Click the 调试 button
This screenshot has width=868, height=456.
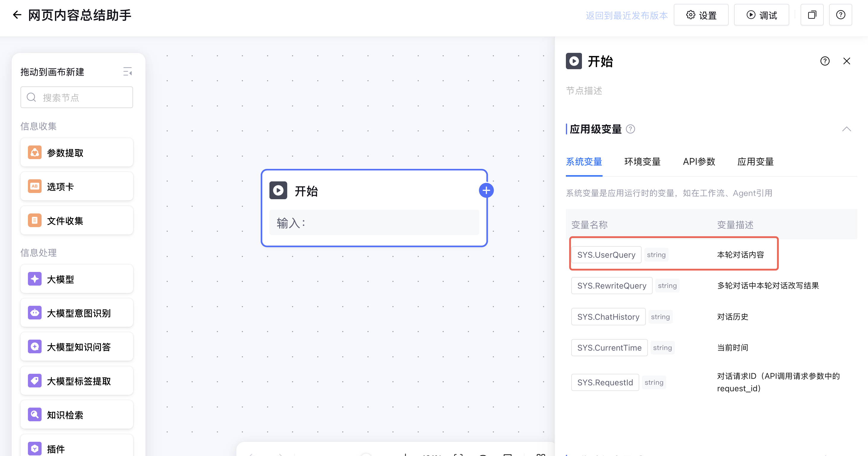[x=762, y=15]
